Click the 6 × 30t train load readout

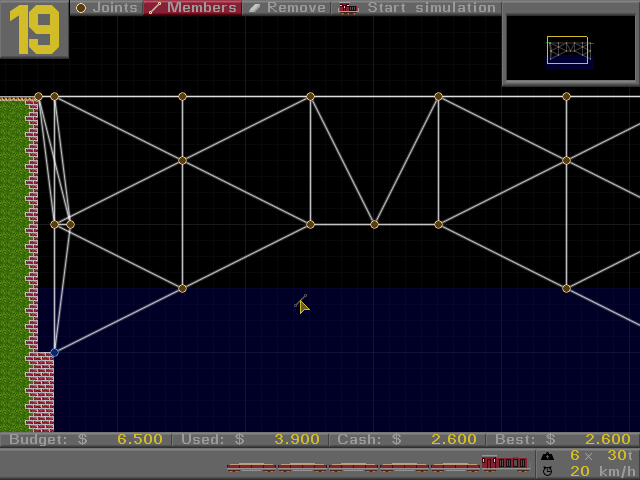click(601, 455)
